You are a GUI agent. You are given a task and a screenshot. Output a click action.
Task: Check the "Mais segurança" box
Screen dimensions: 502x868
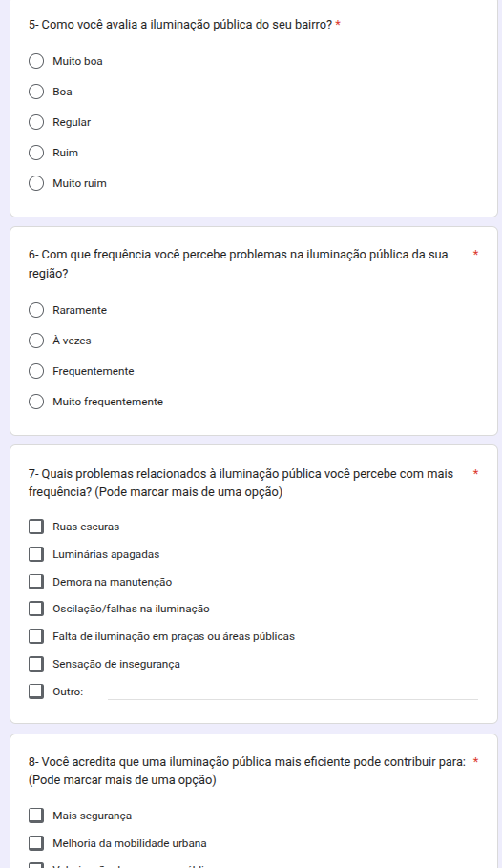tap(36, 816)
